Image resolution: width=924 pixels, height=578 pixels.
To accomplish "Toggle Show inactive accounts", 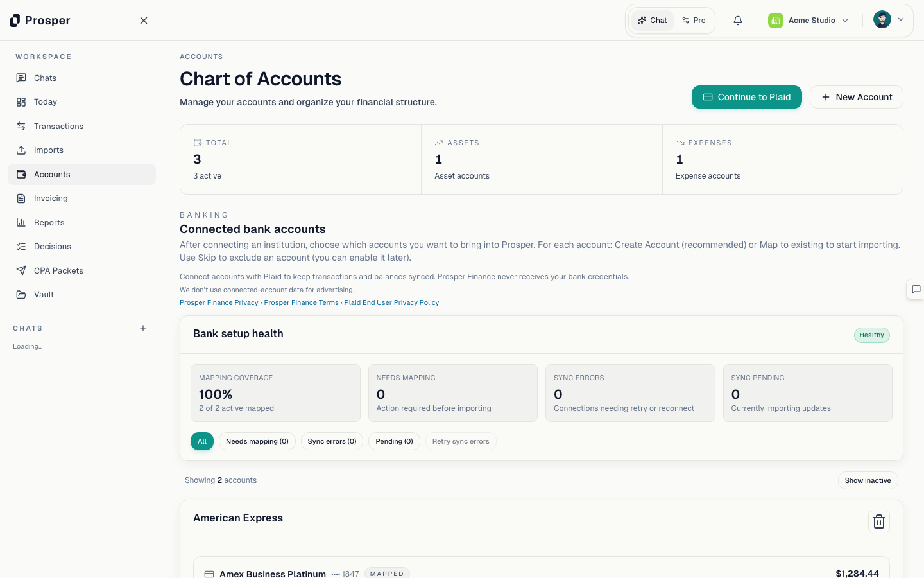I will pyautogui.click(x=868, y=480).
